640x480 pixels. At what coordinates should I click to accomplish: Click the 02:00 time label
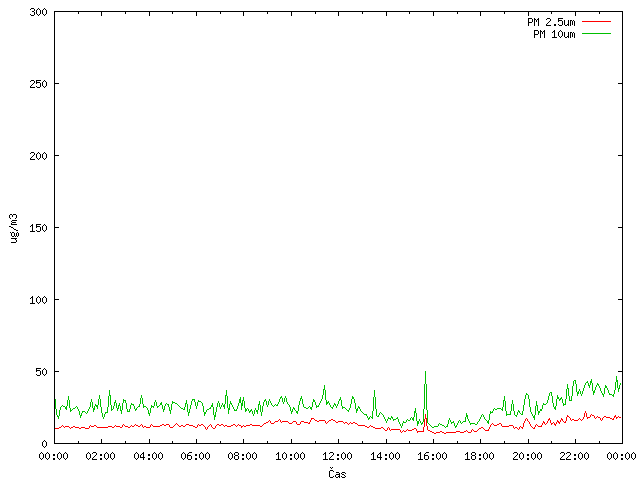[100, 456]
